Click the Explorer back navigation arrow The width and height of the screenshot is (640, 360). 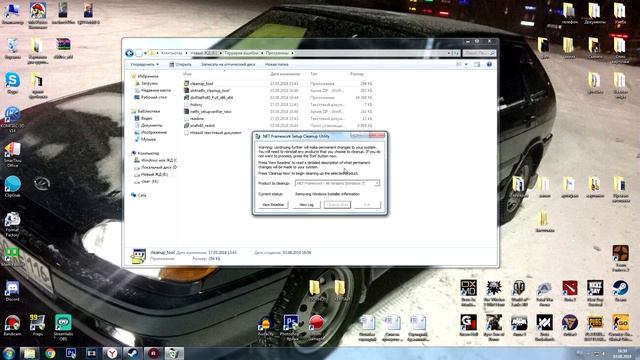tap(129, 53)
